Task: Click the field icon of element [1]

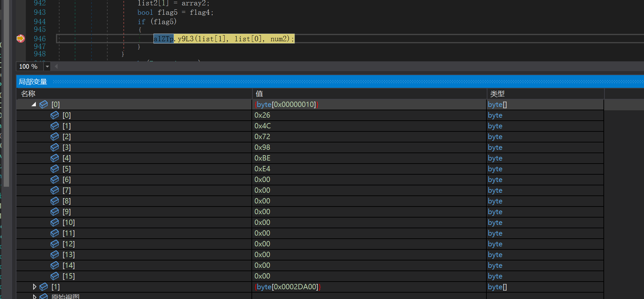Action: 55,126
